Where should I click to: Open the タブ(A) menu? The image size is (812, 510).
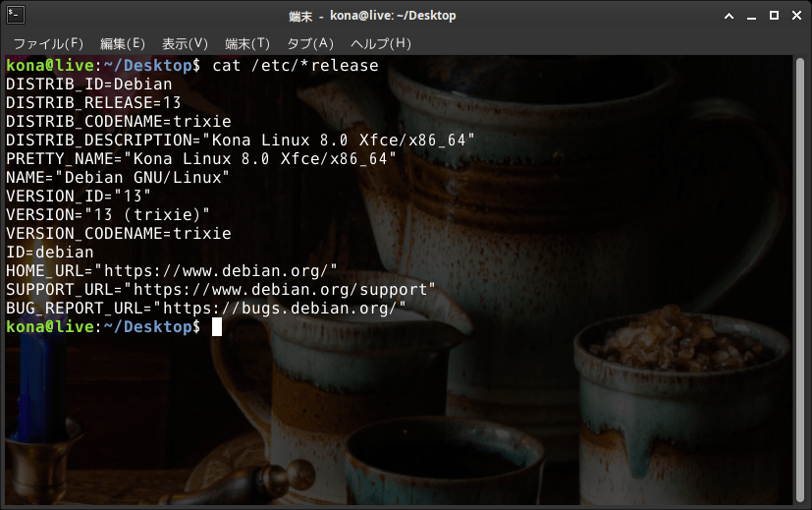point(309,43)
